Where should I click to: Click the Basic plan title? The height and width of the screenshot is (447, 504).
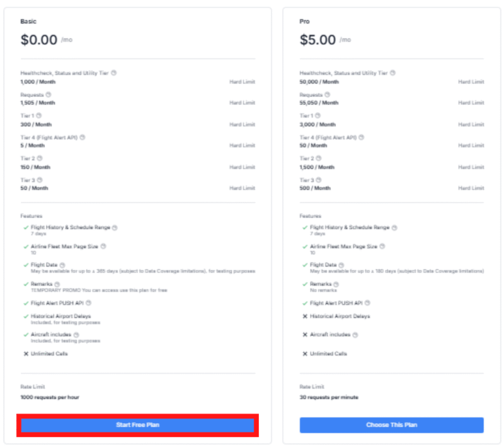(x=28, y=21)
